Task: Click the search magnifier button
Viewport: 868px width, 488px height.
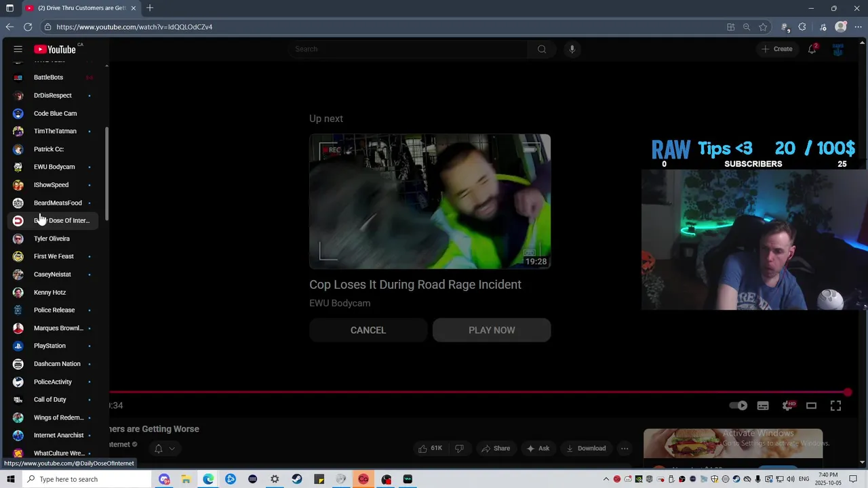Action: (x=542, y=49)
